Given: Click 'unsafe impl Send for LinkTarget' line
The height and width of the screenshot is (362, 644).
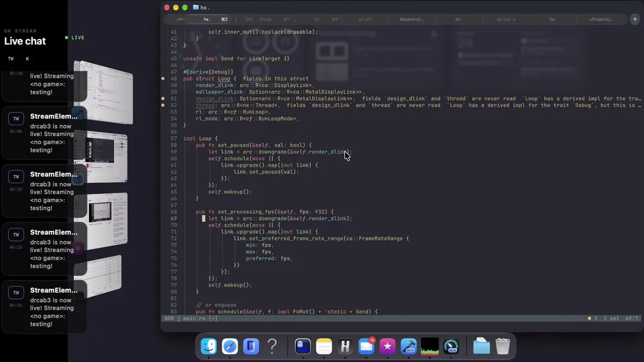Looking at the screenshot, I should [x=236, y=59].
